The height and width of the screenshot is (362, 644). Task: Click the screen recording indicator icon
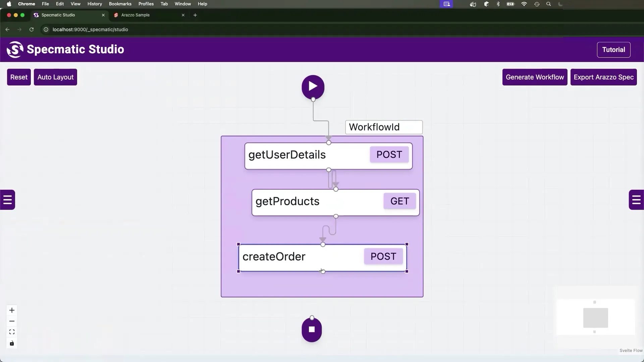pyautogui.click(x=446, y=4)
